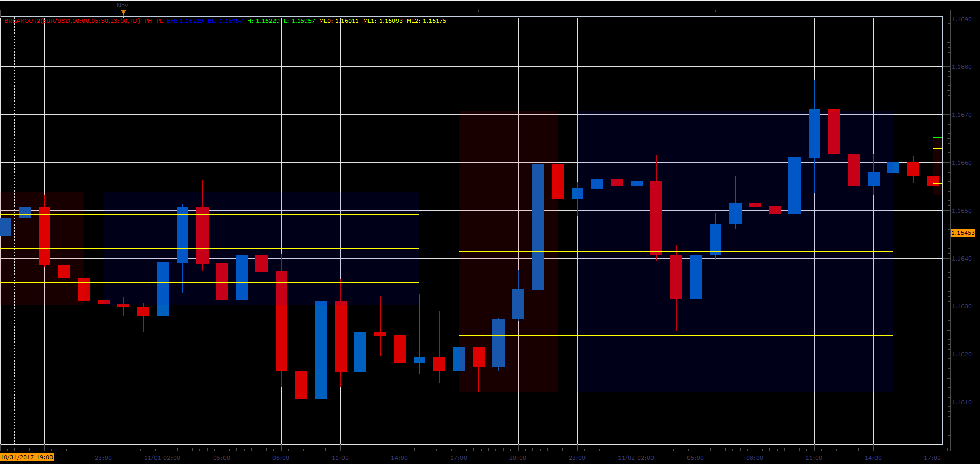
Task: Click the 1.1640 price axis label
Action: click(x=961, y=259)
